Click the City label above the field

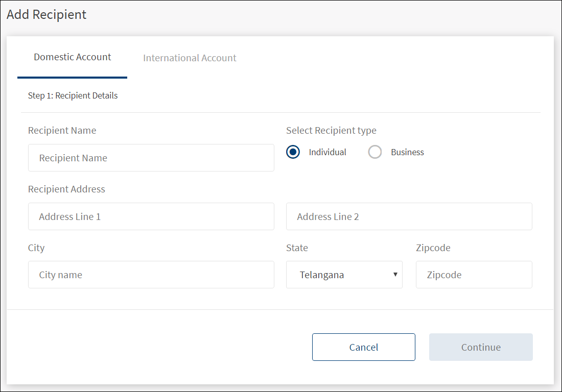tap(36, 248)
